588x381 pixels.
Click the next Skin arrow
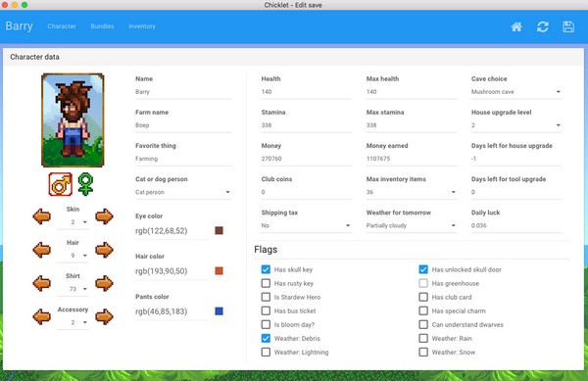(104, 216)
